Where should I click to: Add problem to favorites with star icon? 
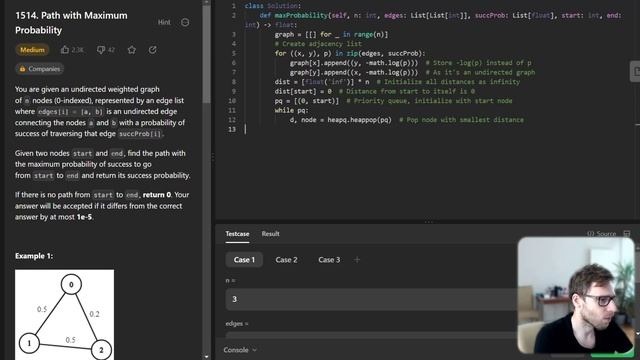point(131,50)
